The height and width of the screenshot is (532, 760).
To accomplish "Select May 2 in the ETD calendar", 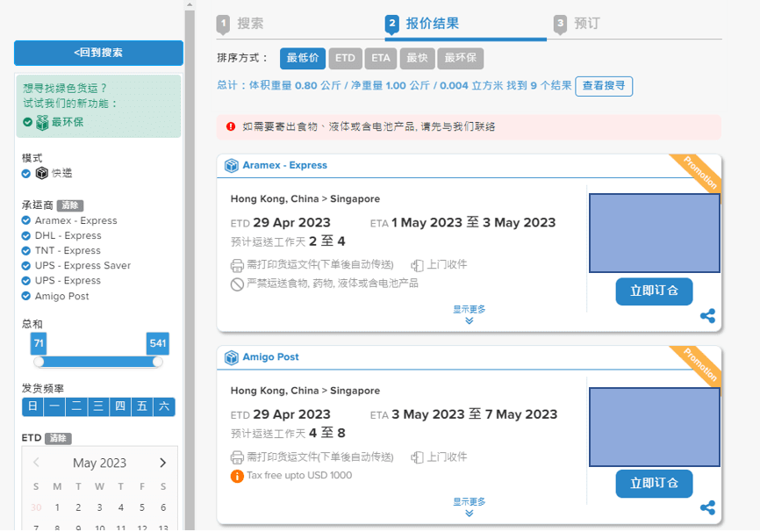I will point(78,507).
